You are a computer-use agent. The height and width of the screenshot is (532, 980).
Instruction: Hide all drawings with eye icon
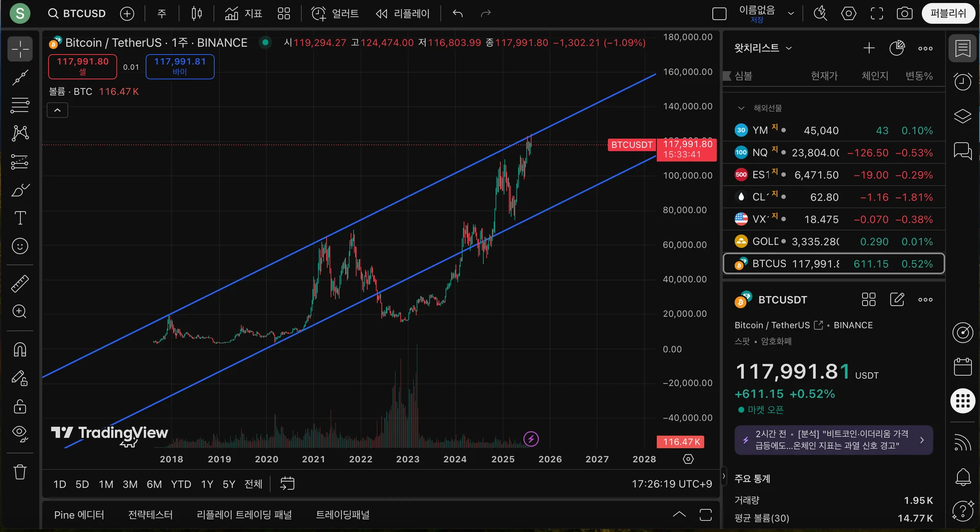[x=20, y=434]
